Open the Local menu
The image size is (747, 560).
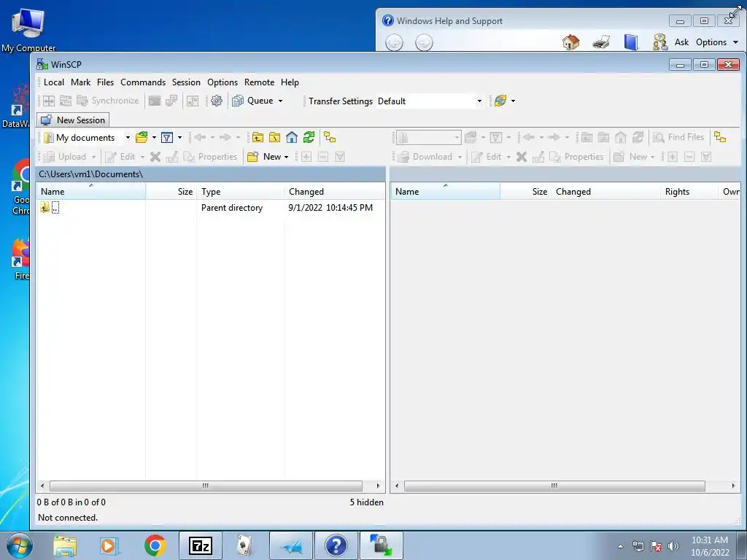click(x=54, y=82)
